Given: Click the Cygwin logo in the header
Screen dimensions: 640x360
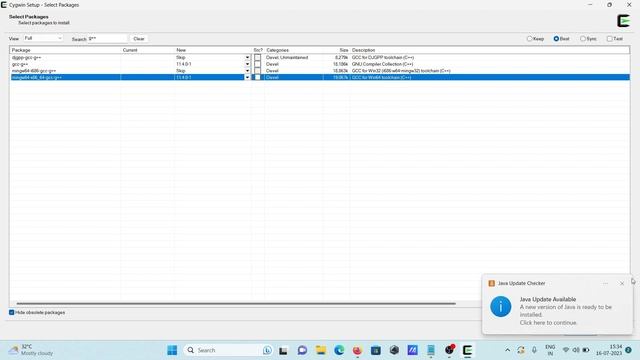Looking at the screenshot, I should click(623, 20).
